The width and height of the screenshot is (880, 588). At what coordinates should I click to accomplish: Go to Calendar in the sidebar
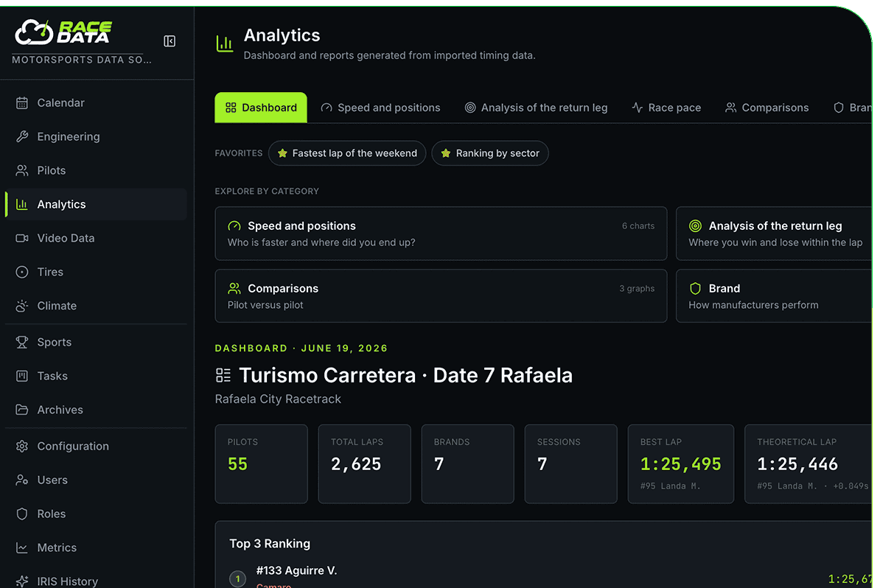[x=96, y=102]
